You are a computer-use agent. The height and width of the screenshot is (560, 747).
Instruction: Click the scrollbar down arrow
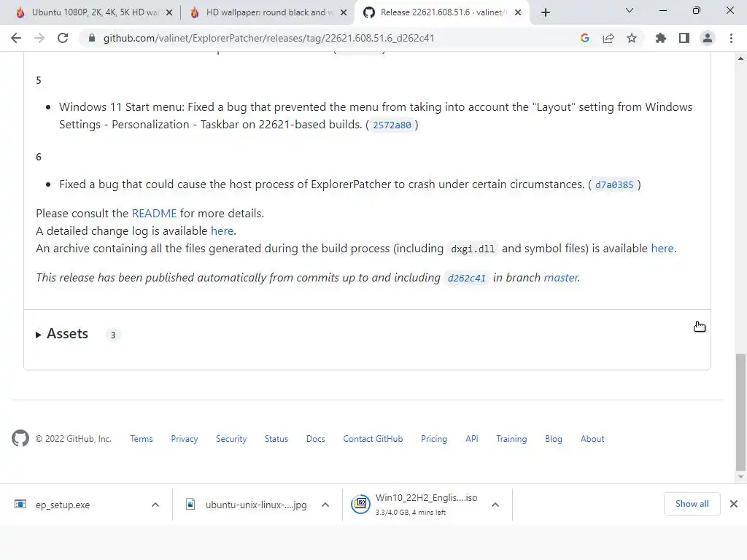[x=740, y=477]
